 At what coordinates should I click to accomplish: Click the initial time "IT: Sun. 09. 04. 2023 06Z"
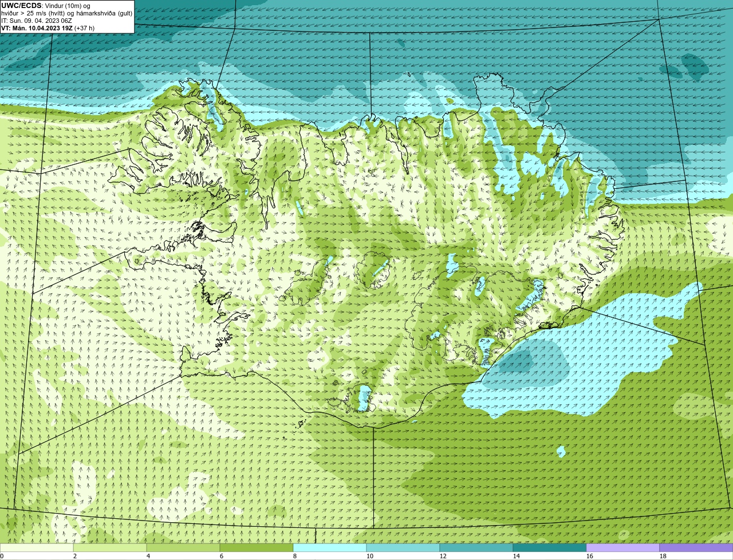click(37, 21)
